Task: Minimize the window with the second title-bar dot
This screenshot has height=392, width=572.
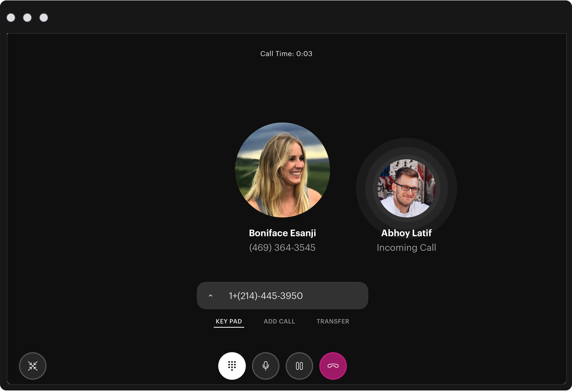Action: coord(27,18)
